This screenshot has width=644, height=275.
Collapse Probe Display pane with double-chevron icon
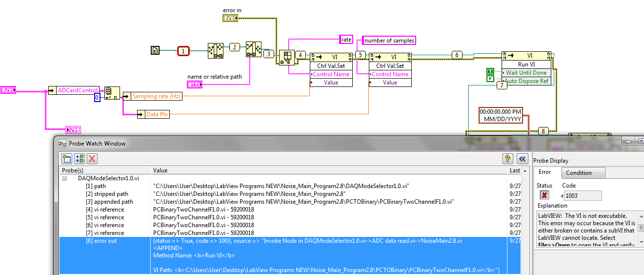(x=522, y=158)
